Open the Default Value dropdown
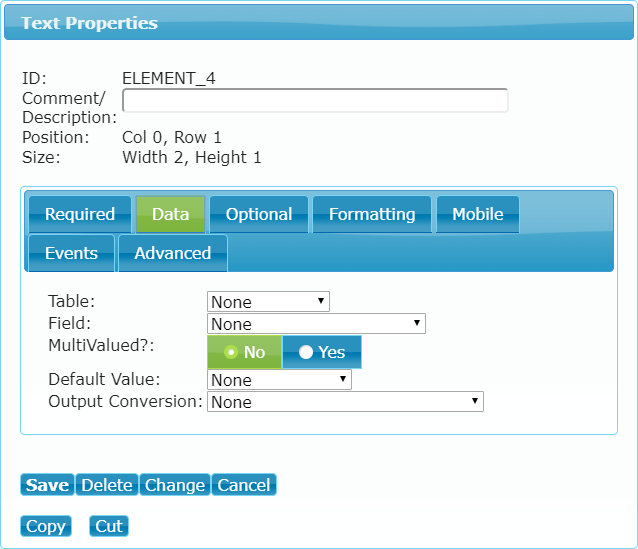This screenshot has height=549, width=638. (279, 380)
